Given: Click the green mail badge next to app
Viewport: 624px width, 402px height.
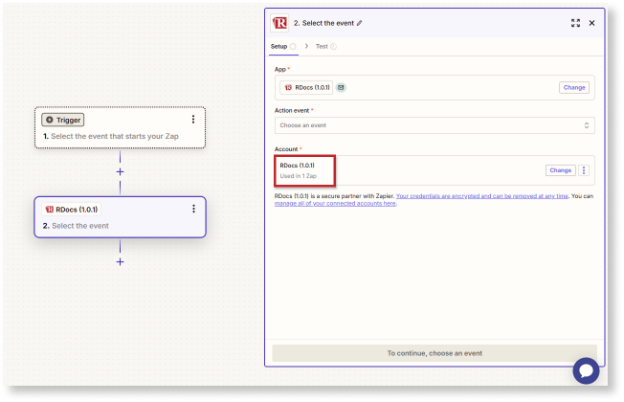Looking at the screenshot, I should [x=341, y=88].
